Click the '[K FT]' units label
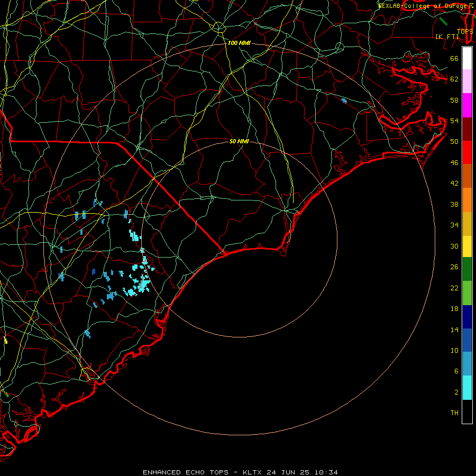This screenshot has width=476, height=476. [x=447, y=36]
